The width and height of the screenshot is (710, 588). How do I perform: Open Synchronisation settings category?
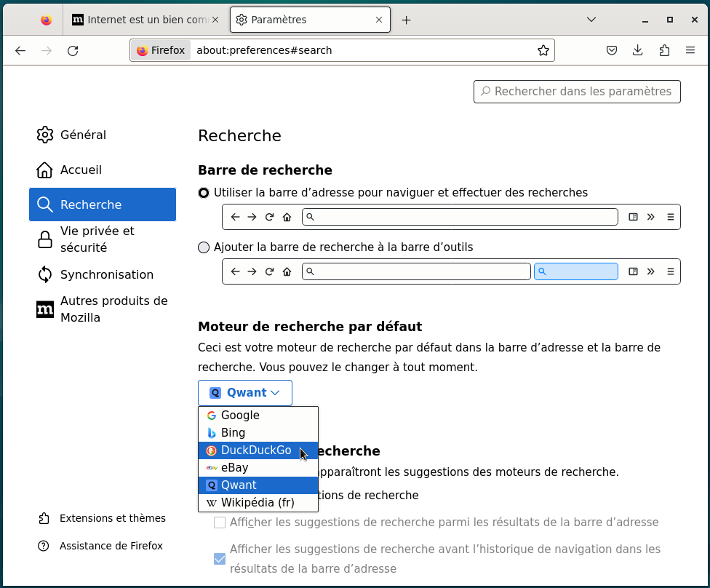point(103,274)
